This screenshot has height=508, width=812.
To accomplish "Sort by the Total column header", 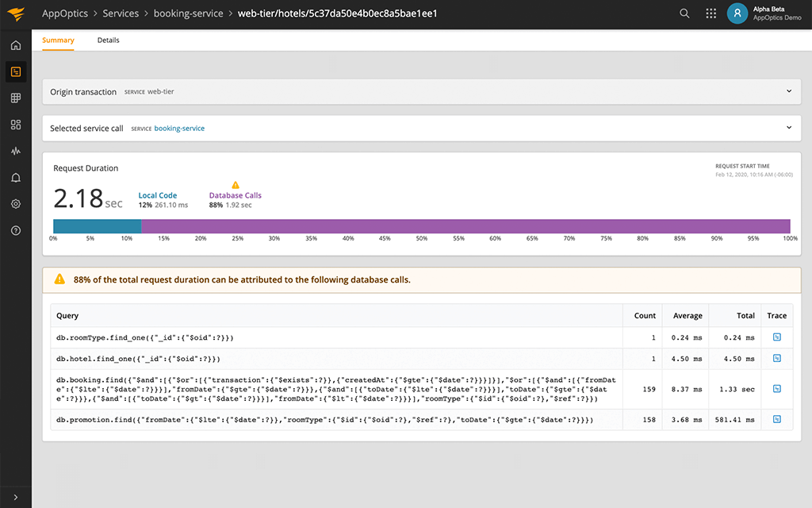I will [745, 315].
